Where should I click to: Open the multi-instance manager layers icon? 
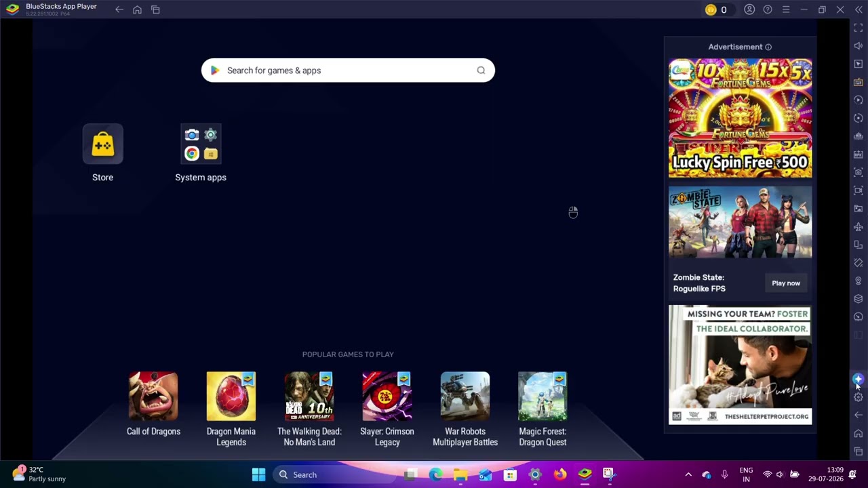[859, 299]
